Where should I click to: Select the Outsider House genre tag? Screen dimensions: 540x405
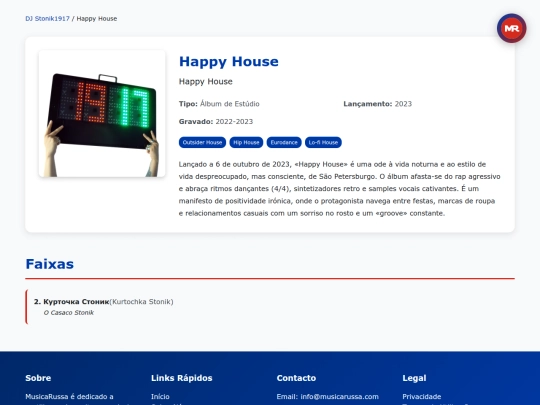click(x=202, y=142)
